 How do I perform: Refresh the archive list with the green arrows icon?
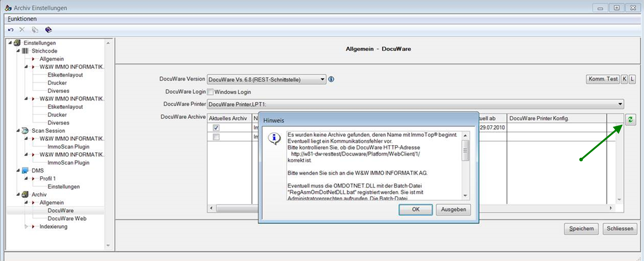630,120
